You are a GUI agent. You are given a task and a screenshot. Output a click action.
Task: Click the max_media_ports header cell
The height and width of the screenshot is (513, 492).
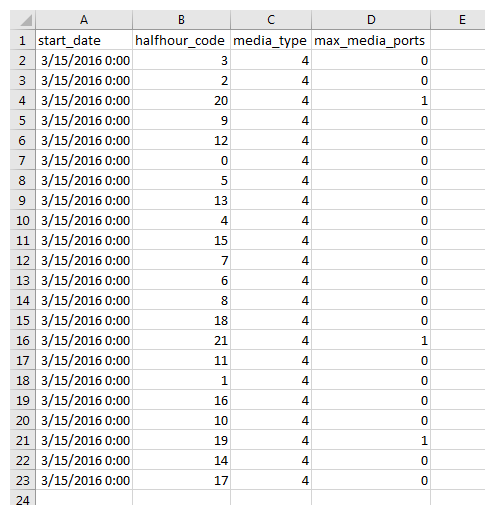click(371, 40)
